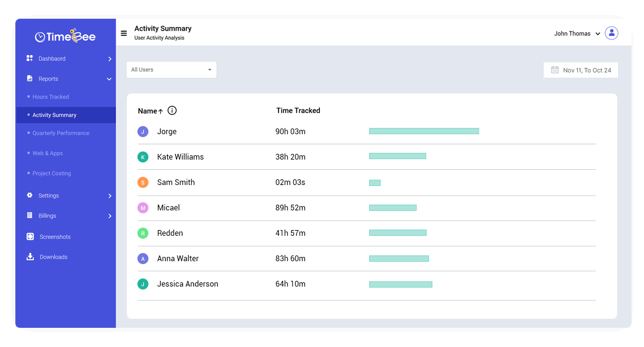This screenshot has width=644, height=347.
Task: Click Jorge's time tracked progress bar
Action: pos(424,131)
